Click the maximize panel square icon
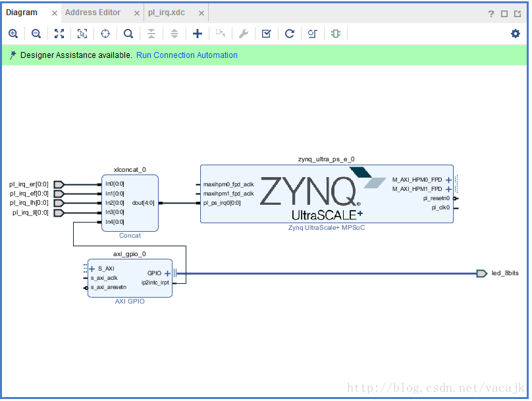 (x=504, y=14)
